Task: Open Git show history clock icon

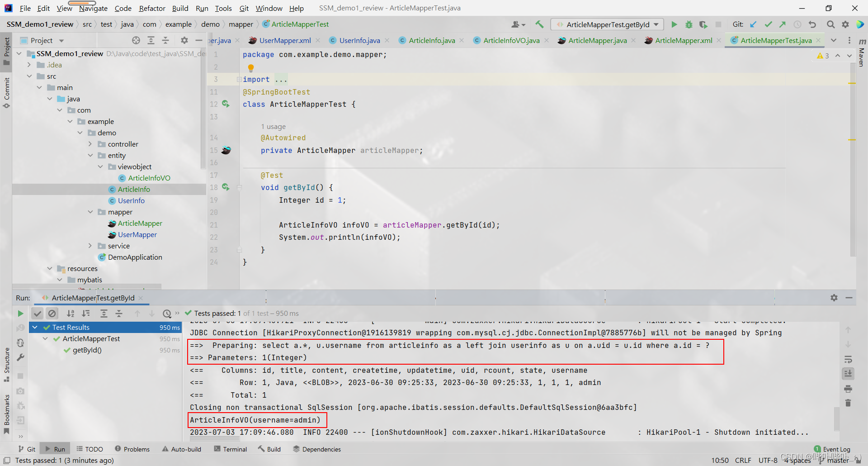Action: 797,24
